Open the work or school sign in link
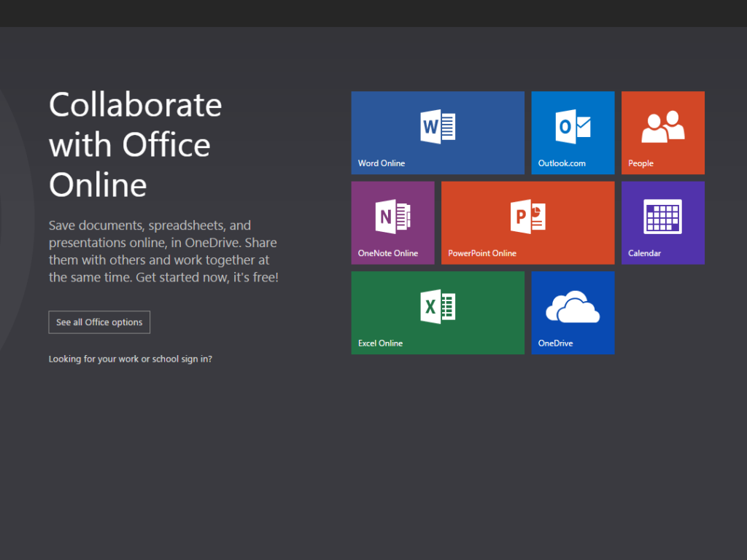Viewport: 747px width, 560px height. tap(130, 359)
